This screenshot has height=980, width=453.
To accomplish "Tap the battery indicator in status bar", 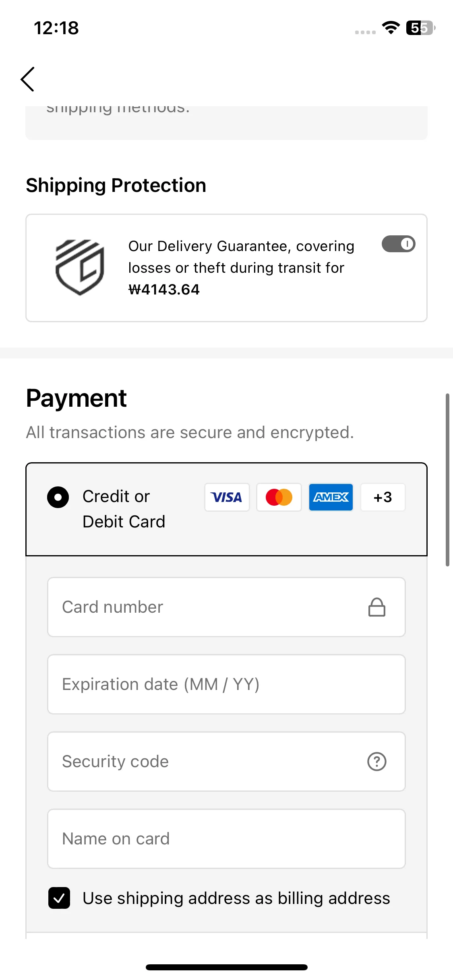I will pyautogui.click(x=421, y=28).
